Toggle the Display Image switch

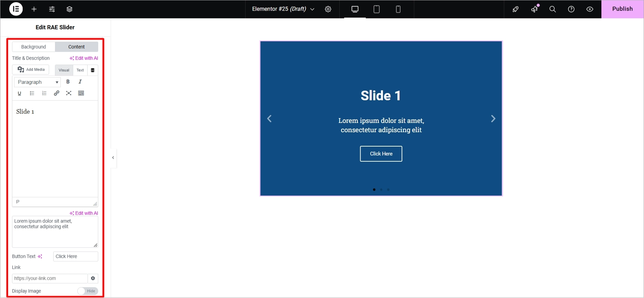click(88, 291)
